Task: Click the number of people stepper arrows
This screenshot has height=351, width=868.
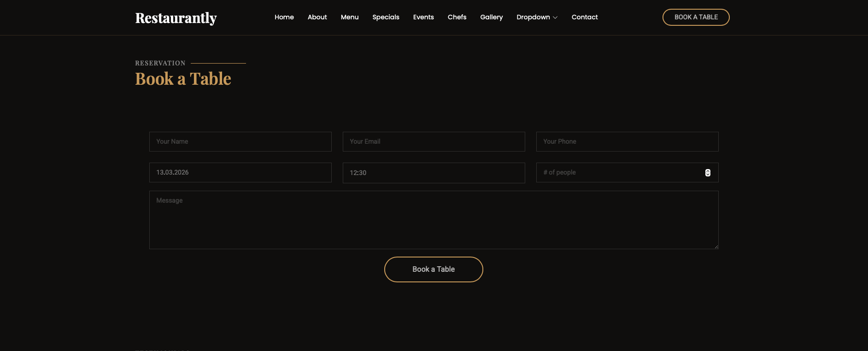Action: (x=708, y=173)
